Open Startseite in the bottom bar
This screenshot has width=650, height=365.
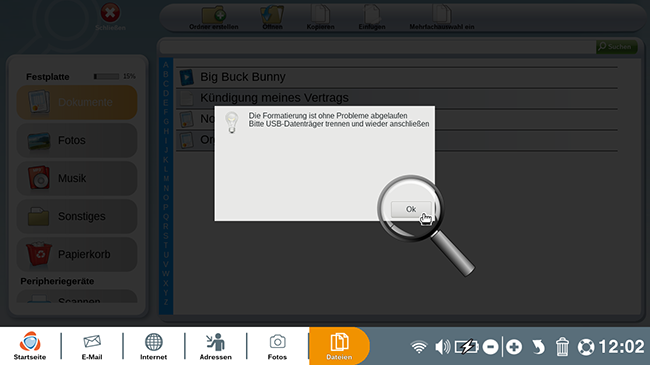click(x=30, y=346)
